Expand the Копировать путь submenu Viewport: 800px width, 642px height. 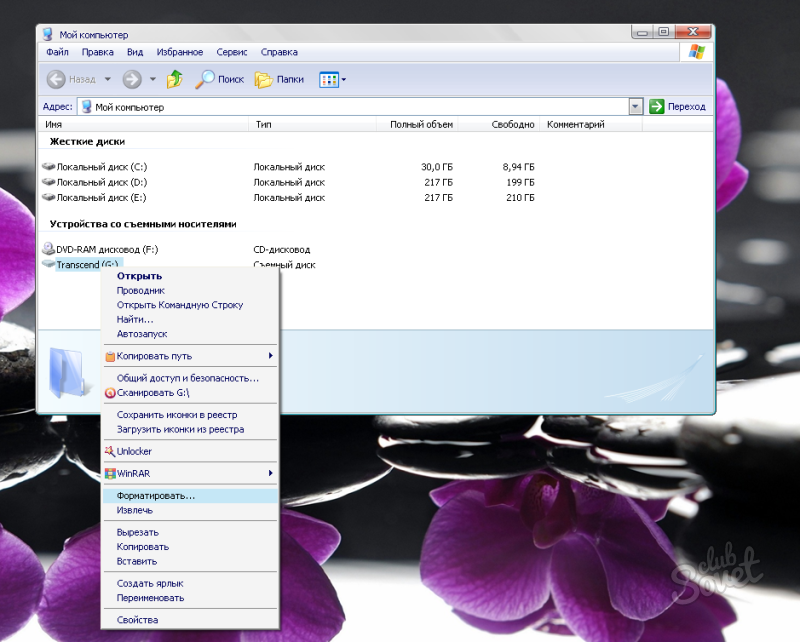190,356
